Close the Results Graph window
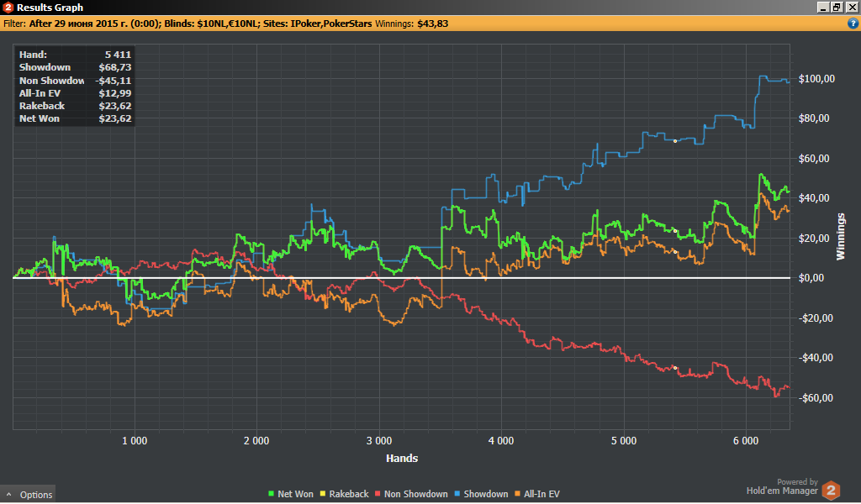Screen dimensions: 861x504 click(x=852, y=7)
